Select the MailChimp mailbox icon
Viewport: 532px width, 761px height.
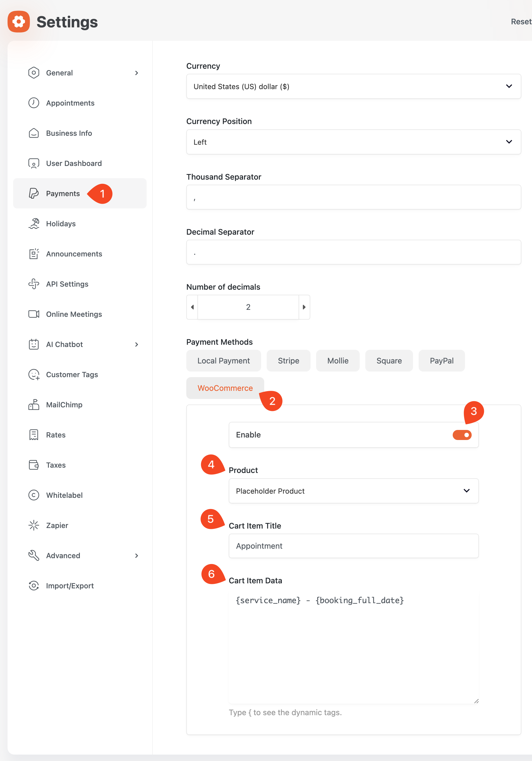34,405
